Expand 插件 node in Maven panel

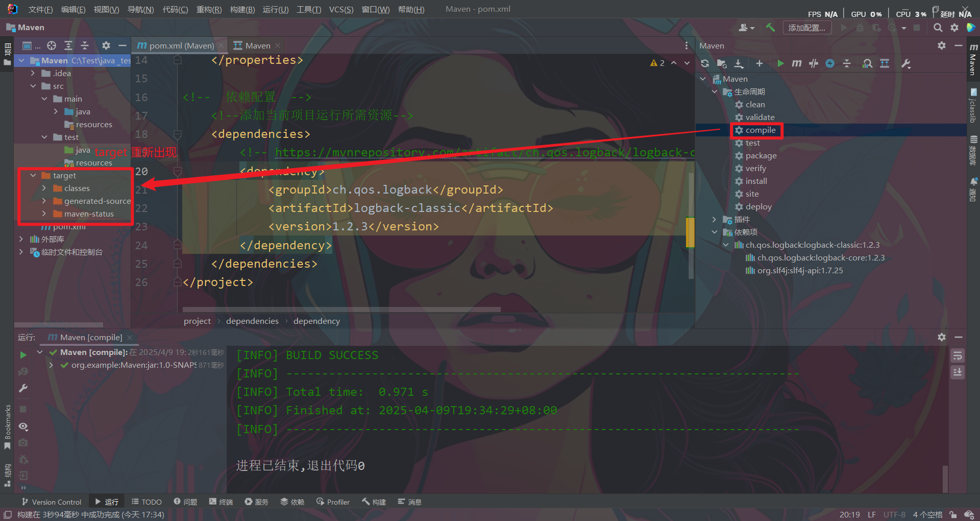[715, 219]
